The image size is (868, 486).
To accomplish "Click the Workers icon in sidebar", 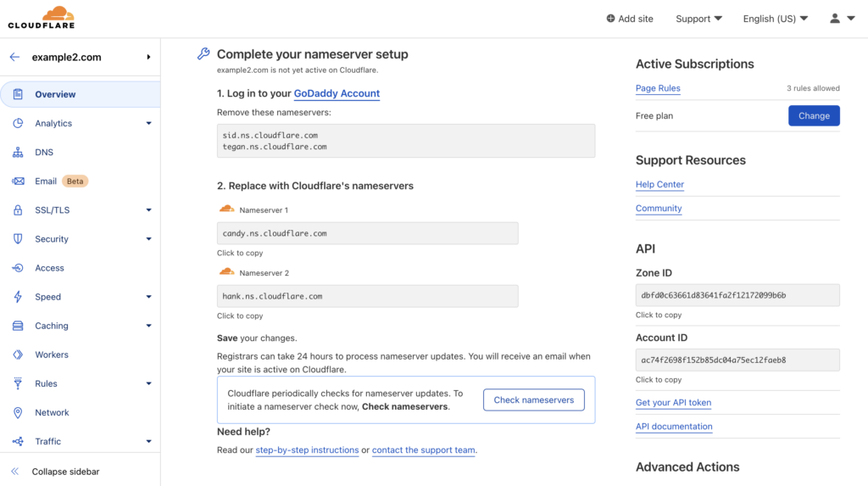I will pos(18,355).
